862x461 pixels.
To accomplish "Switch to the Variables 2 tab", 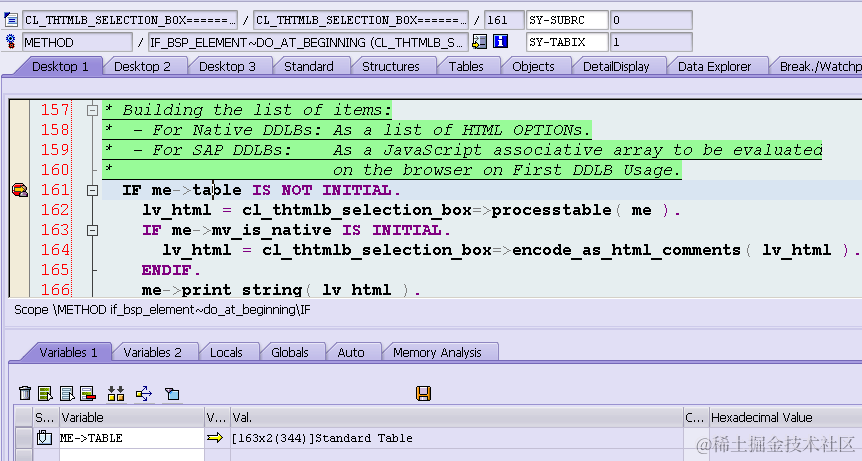I will (152, 352).
